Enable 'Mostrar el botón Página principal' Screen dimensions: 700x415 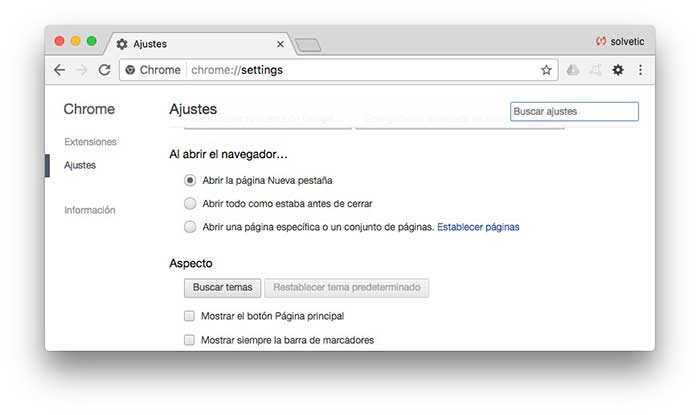click(x=189, y=316)
